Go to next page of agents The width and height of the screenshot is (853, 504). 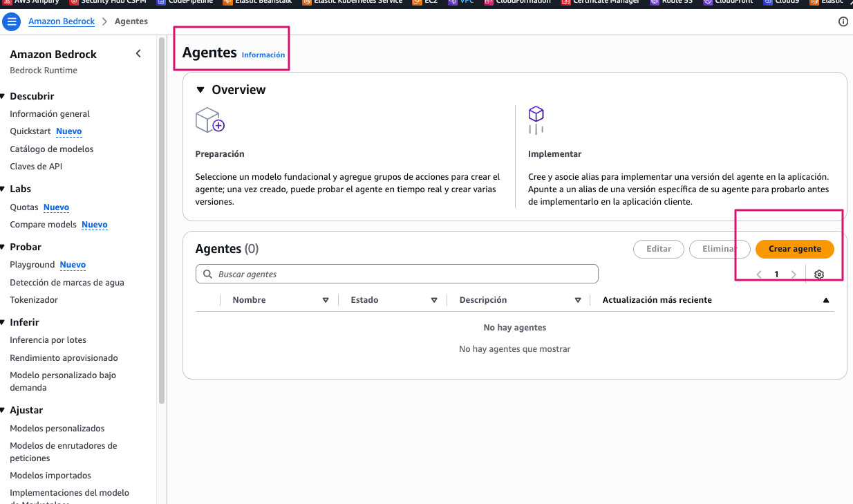(794, 274)
